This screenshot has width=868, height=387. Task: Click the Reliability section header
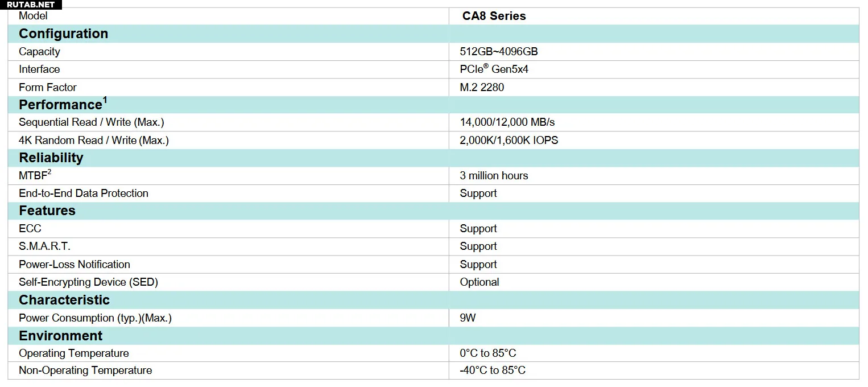(51, 158)
